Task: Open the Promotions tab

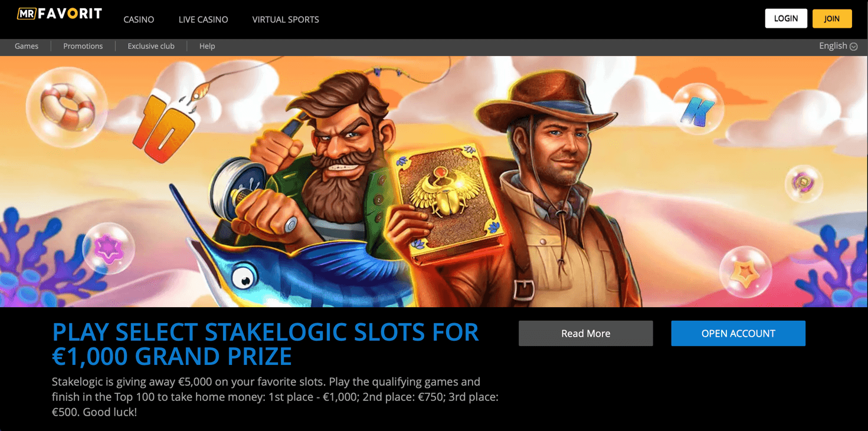Action: (83, 46)
